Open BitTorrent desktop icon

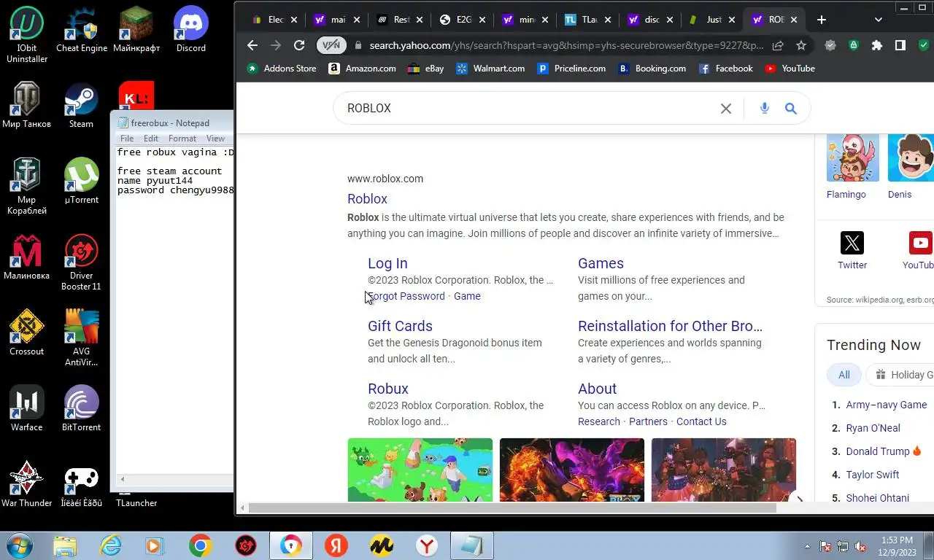tap(81, 409)
